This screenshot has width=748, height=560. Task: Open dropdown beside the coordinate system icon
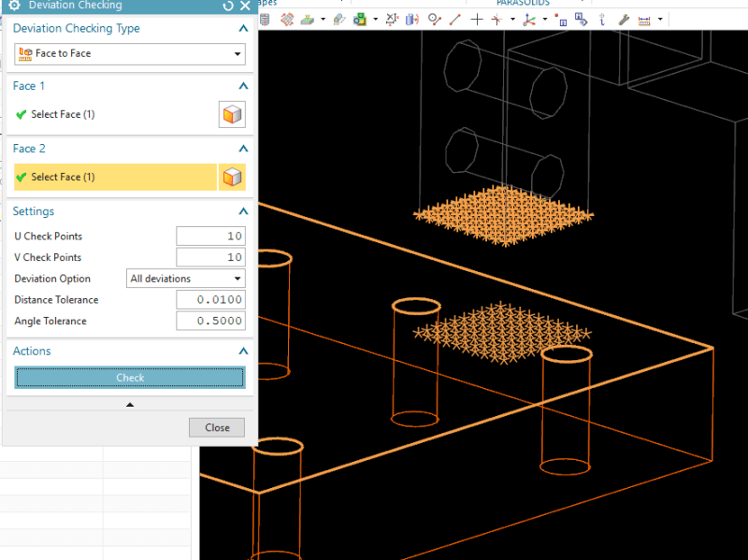pos(545,20)
